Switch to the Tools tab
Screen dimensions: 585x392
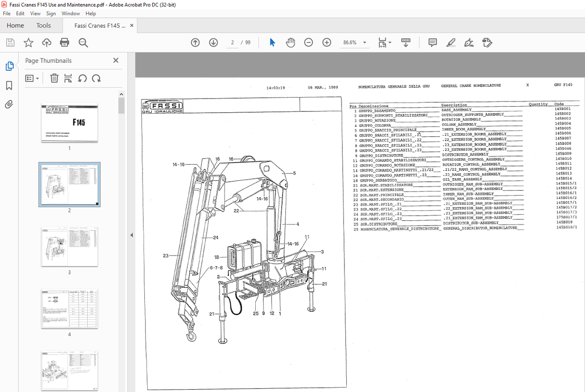click(43, 25)
